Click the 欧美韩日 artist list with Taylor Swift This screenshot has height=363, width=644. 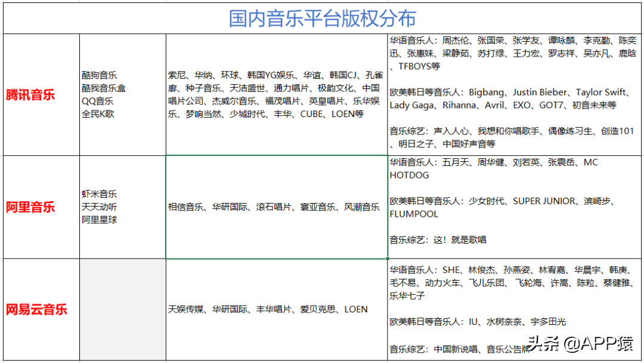513,99
